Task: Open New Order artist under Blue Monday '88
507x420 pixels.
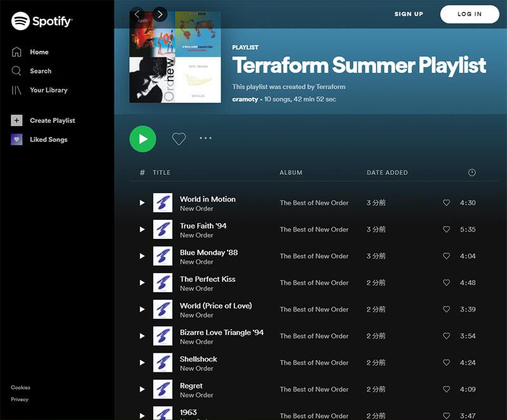Action: (x=196, y=262)
